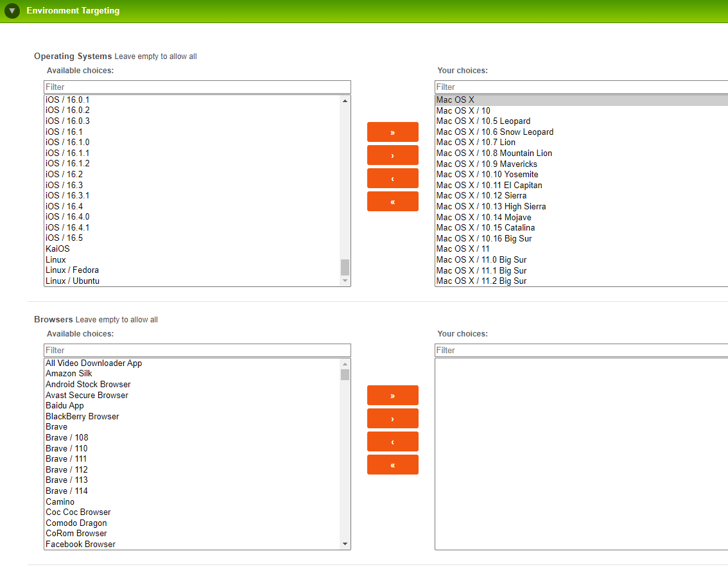Image resolution: width=728 pixels, height=567 pixels.
Task: Select 'Mac OS X / 10' chosen item
Action: coord(581,110)
